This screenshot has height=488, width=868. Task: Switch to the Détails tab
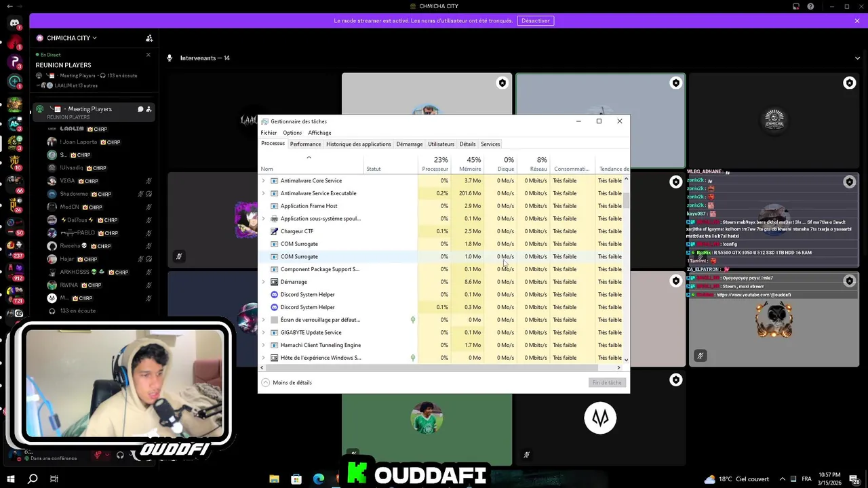pyautogui.click(x=467, y=144)
